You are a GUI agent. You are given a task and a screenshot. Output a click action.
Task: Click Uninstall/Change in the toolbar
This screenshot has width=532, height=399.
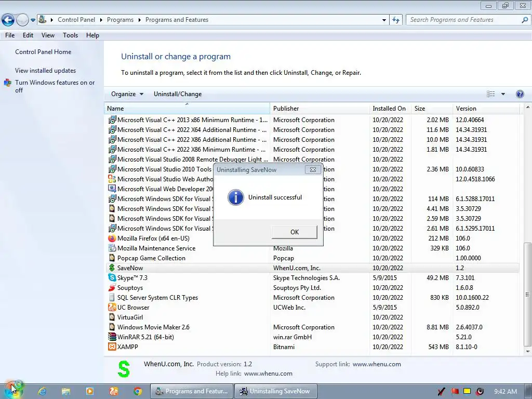point(178,94)
